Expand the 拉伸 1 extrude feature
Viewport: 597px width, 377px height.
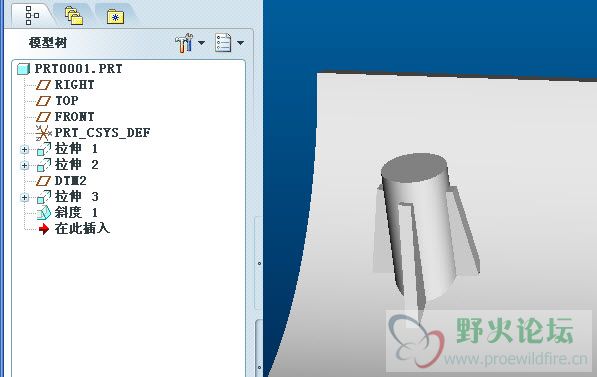[24, 150]
